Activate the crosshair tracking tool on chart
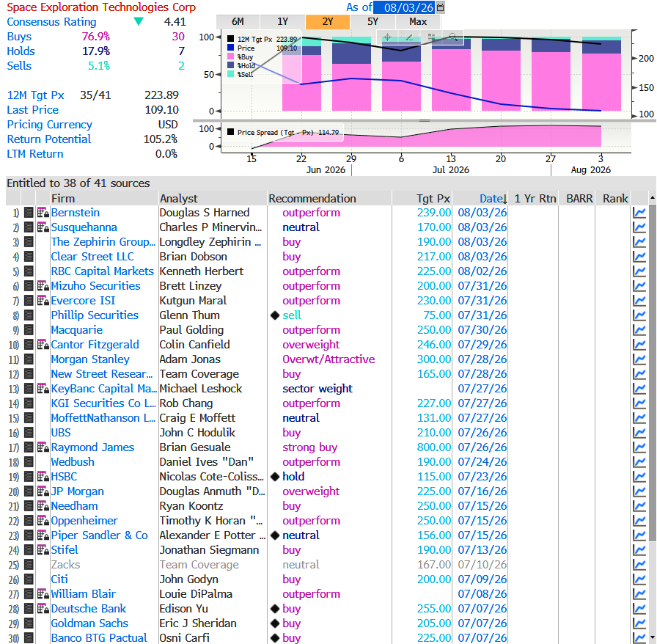 pos(388,37)
